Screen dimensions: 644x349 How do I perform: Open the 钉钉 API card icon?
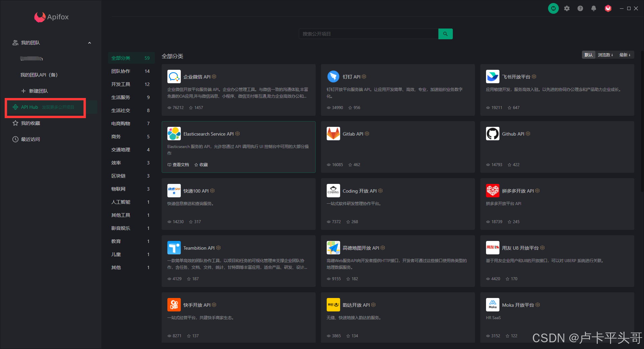[x=333, y=77]
